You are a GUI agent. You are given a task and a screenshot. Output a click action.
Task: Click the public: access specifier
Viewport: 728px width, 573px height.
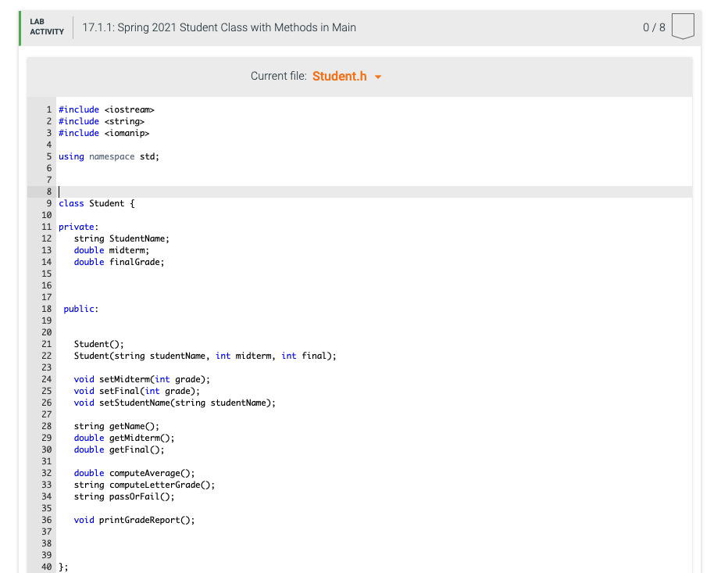[x=81, y=309]
